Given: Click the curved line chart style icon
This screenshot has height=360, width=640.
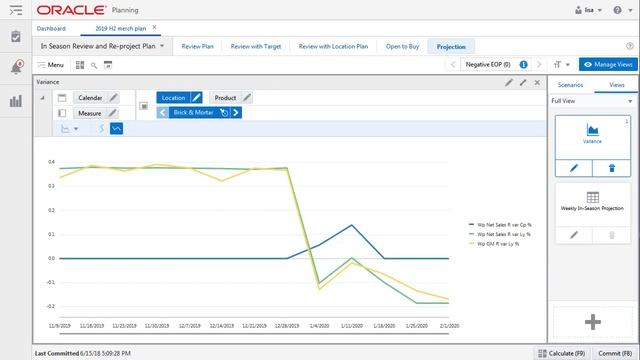Looking at the screenshot, I should coord(101,129).
